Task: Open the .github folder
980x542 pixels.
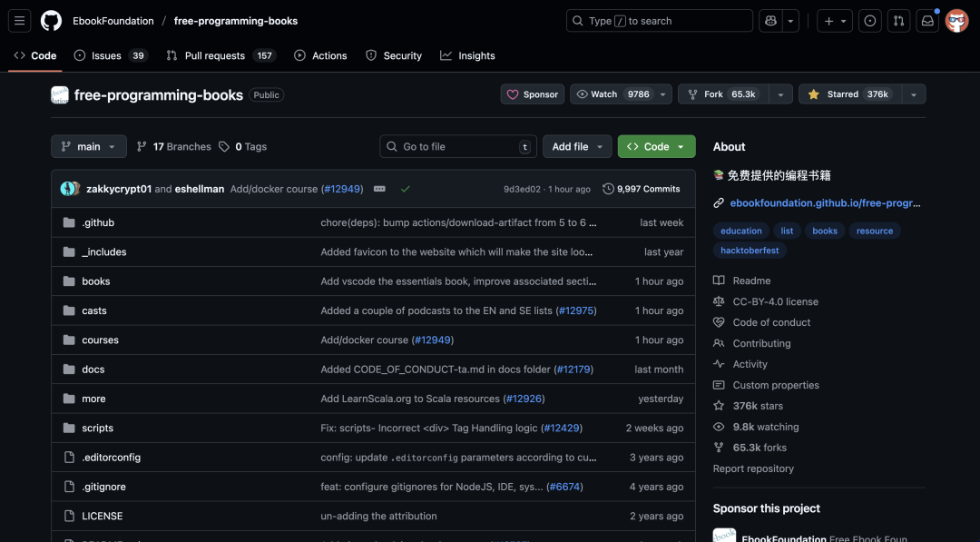Action: (98, 222)
